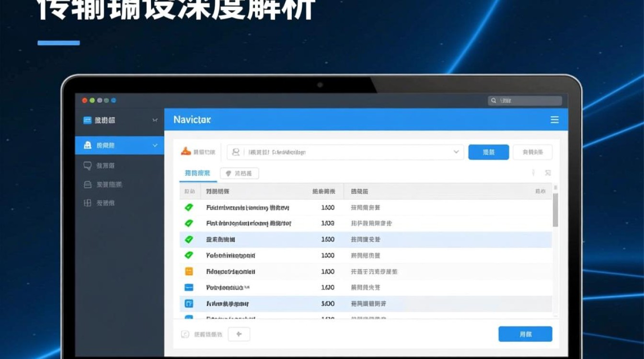Toggle the green checkmark in the first row
The height and width of the screenshot is (359, 644).
[x=189, y=208]
